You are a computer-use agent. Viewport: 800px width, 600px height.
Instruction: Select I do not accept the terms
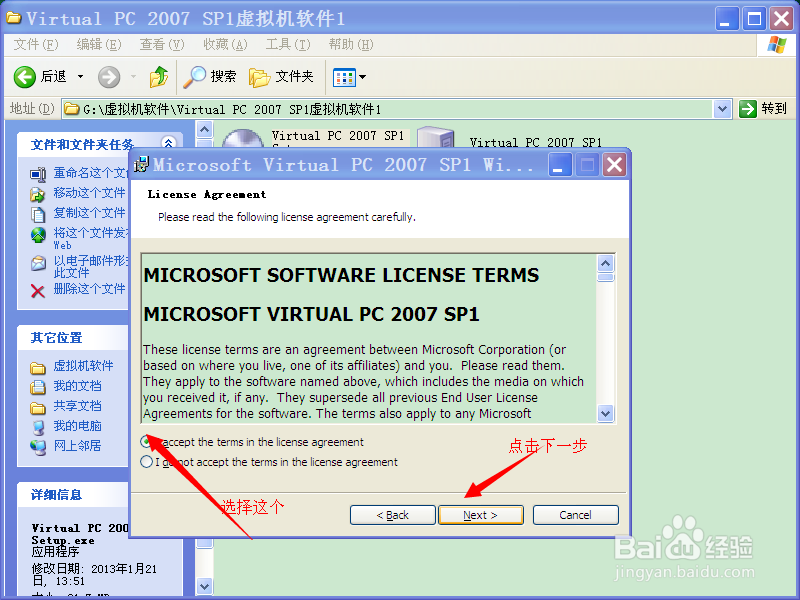[x=146, y=462]
